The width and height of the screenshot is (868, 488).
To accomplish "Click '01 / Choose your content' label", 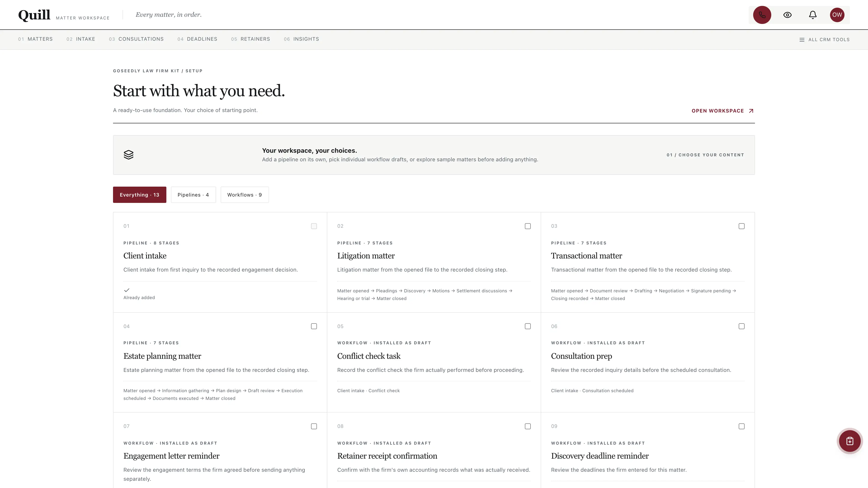I will (705, 155).
